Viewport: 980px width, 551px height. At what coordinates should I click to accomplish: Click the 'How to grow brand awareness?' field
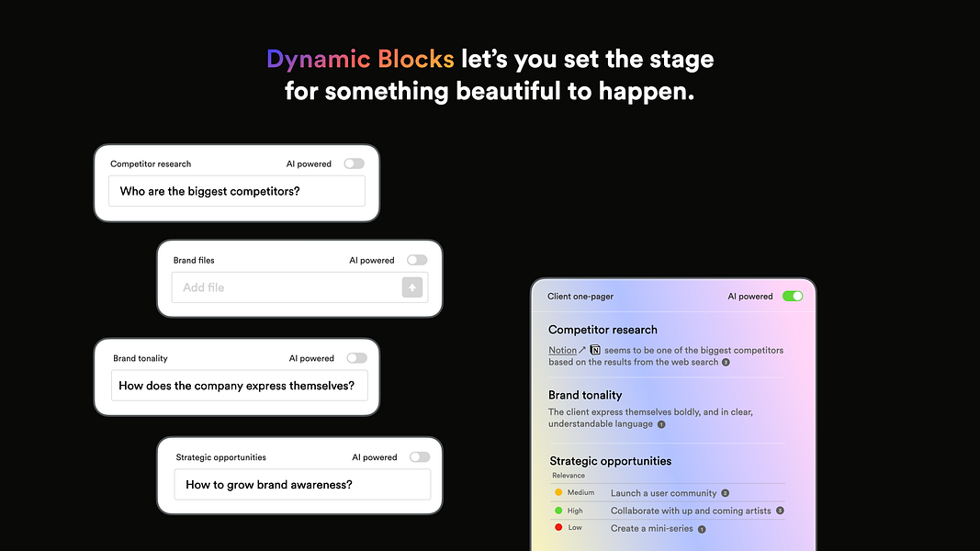pyautogui.click(x=302, y=485)
